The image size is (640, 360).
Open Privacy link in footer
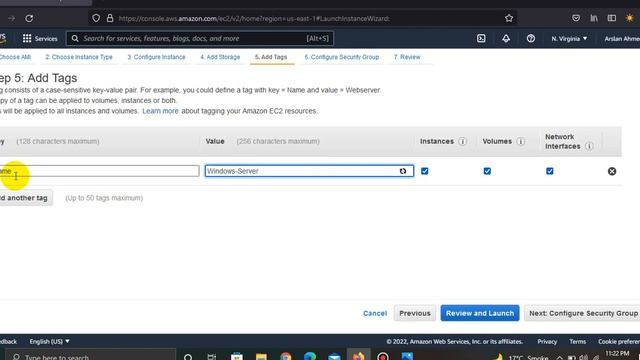547,341
